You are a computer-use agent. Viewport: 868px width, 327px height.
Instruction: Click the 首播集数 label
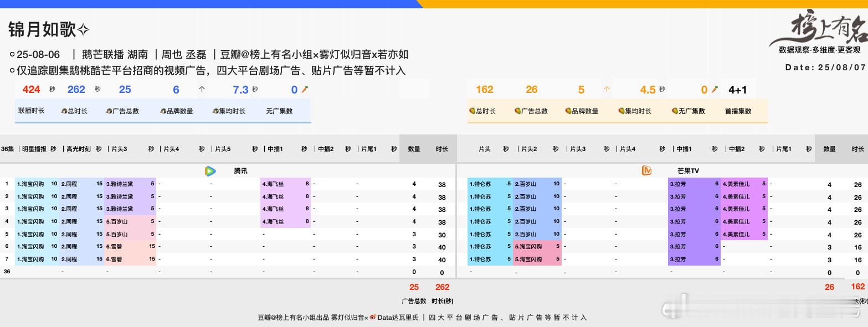(738, 111)
